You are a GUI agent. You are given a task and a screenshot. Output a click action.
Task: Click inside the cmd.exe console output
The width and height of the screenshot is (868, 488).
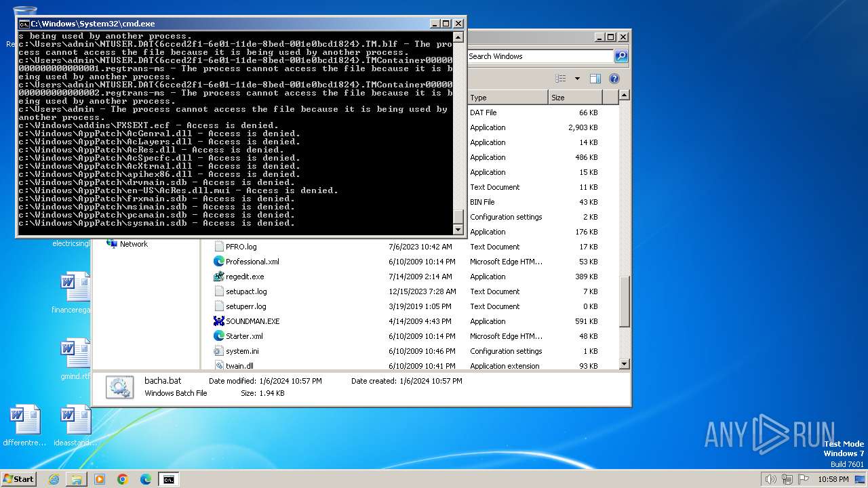(235, 133)
